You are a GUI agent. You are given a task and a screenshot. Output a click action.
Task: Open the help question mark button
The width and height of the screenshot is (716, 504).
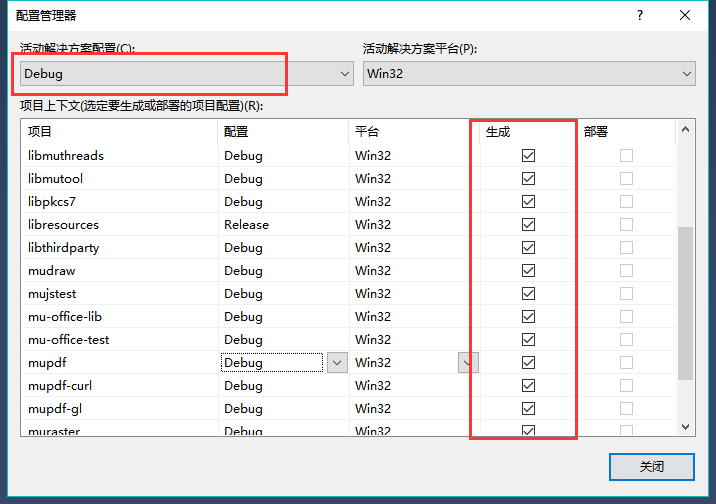[640, 16]
